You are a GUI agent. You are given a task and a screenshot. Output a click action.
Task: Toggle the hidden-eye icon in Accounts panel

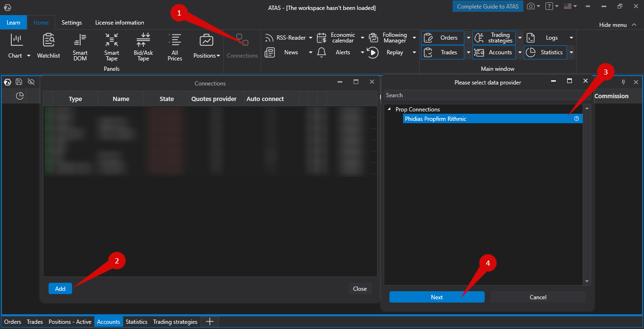[x=31, y=82]
